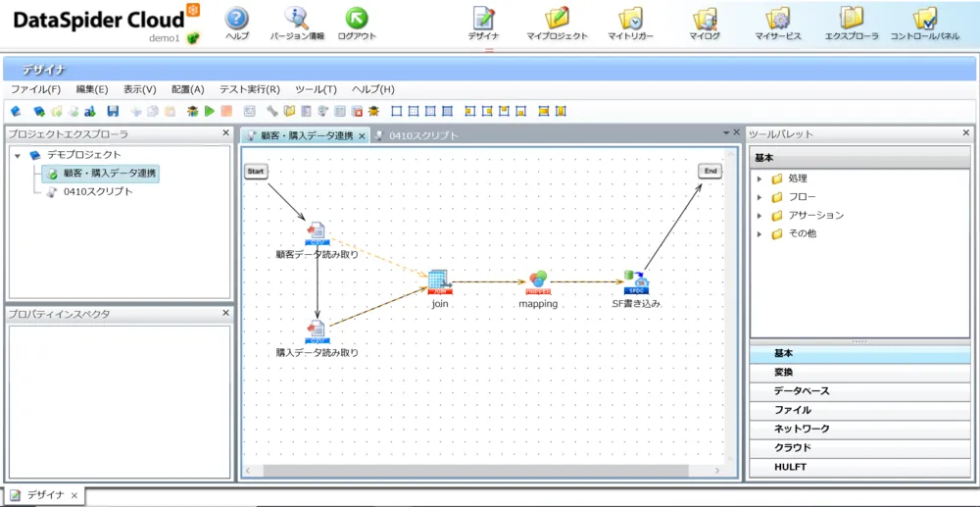Select the join component on canvas
The height and width of the screenshot is (507, 980).
(x=441, y=282)
